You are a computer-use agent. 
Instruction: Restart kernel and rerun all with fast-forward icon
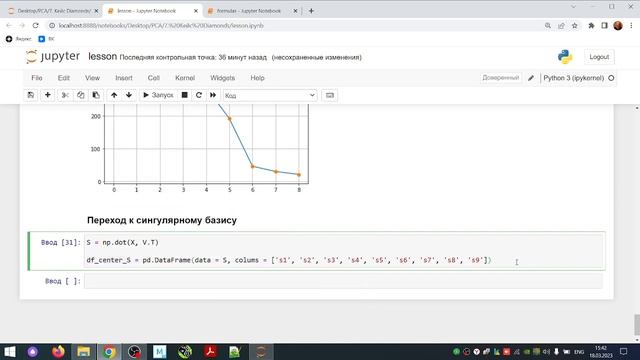click(x=213, y=95)
